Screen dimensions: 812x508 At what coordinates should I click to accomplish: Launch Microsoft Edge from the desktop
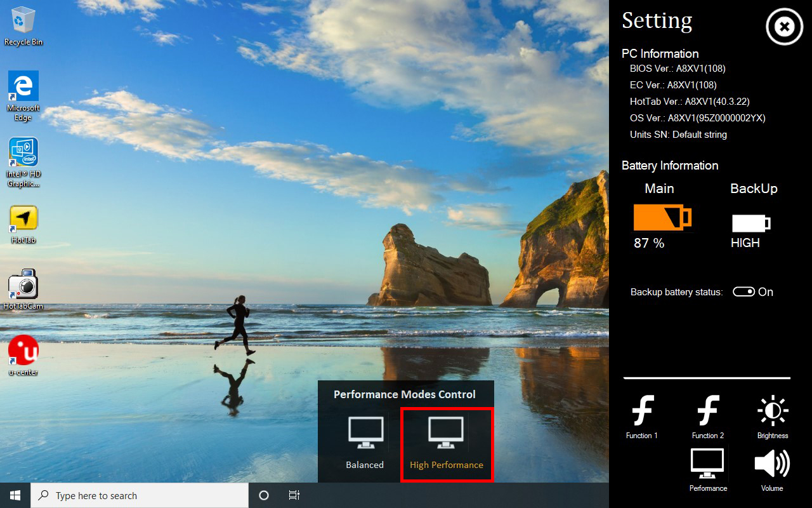(23, 96)
